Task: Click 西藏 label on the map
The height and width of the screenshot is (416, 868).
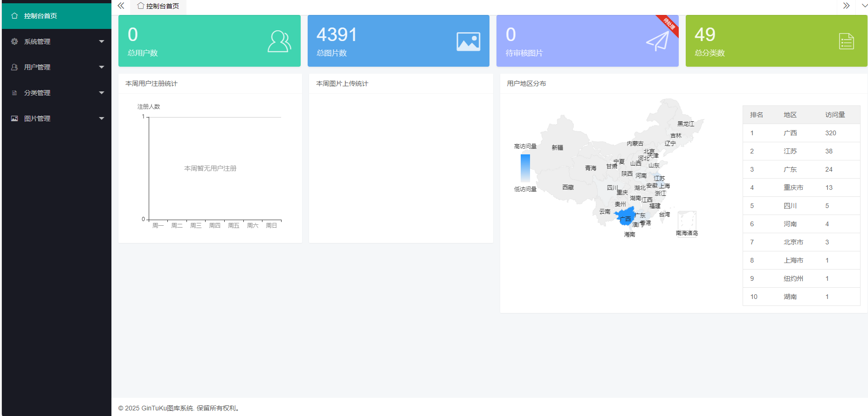Action: tap(568, 187)
